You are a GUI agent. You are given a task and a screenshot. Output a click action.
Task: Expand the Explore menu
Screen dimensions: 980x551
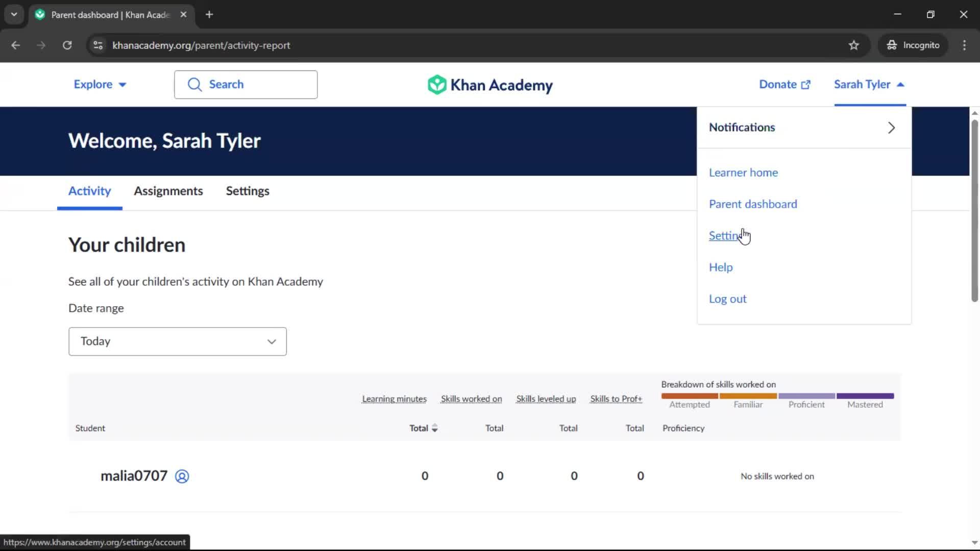coord(100,85)
